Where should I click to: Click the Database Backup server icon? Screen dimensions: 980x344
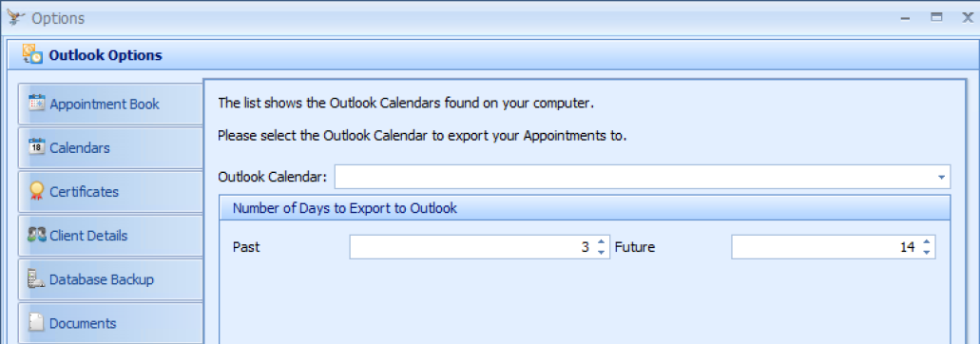pyautogui.click(x=37, y=278)
